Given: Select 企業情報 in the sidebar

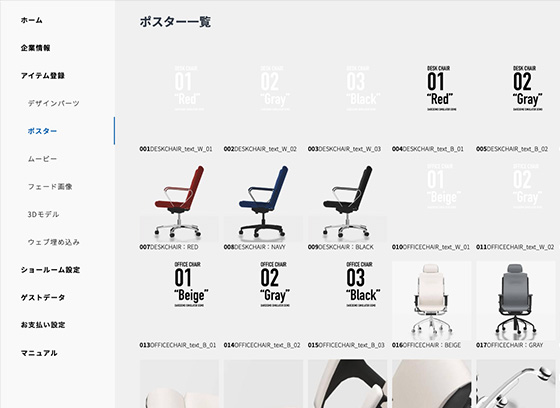Looking at the screenshot, I should pyautogui.click(x=35, y=48).
